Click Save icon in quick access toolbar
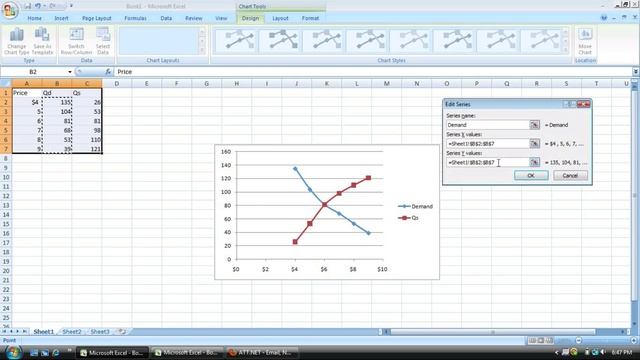 27,6
